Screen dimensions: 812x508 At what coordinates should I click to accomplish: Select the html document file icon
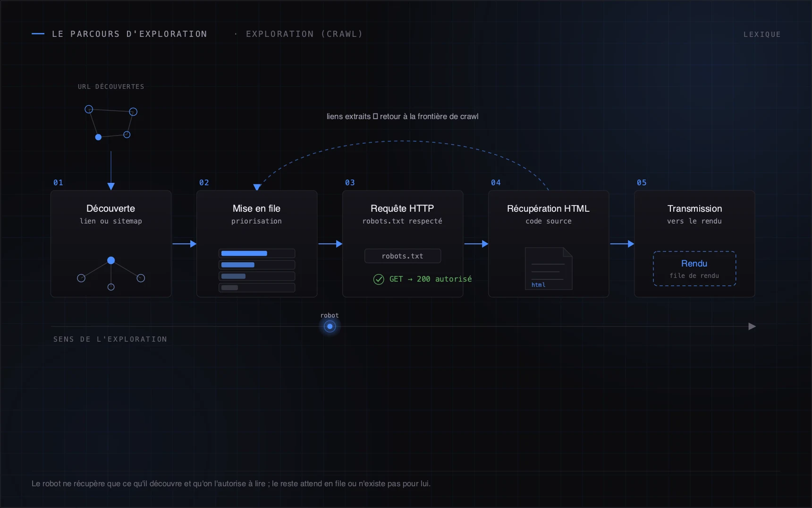click(x=549, y=268)
